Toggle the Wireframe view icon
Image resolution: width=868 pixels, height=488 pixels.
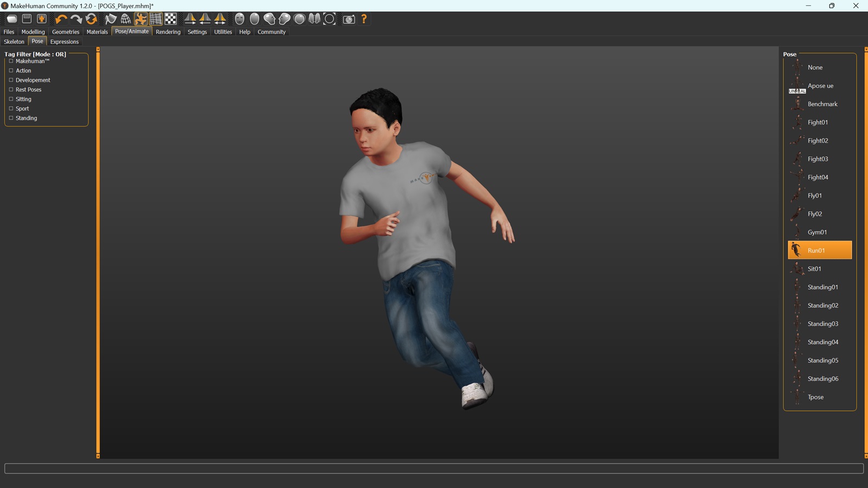pyautogui.click(x=126, y=19)
